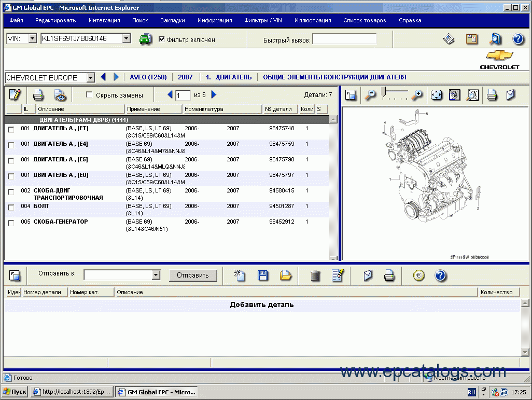Print the engine illustration
The image size is (532, 400).
click(492, 95)
